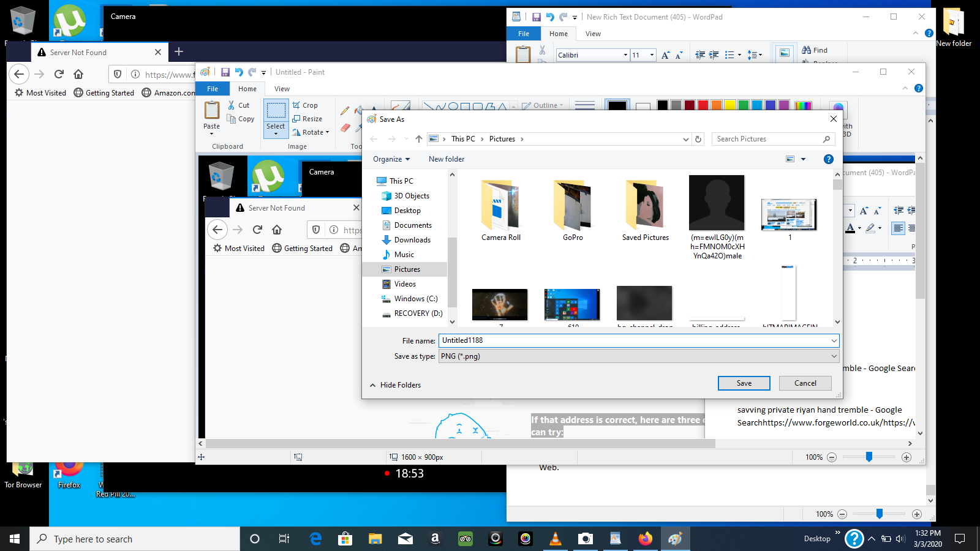This screenshot has height=551, width=980.
Task: Open WordPad's File menu
Action: coord(524,34)
